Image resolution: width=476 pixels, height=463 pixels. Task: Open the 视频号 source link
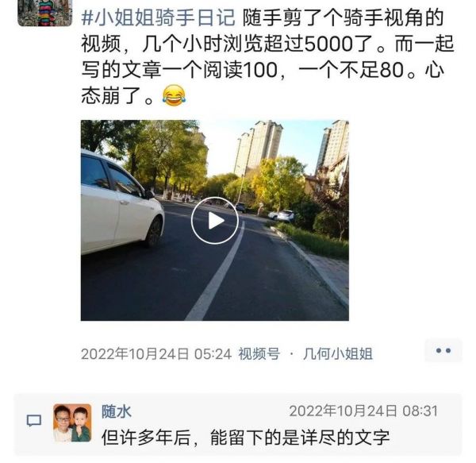point(259,353)
